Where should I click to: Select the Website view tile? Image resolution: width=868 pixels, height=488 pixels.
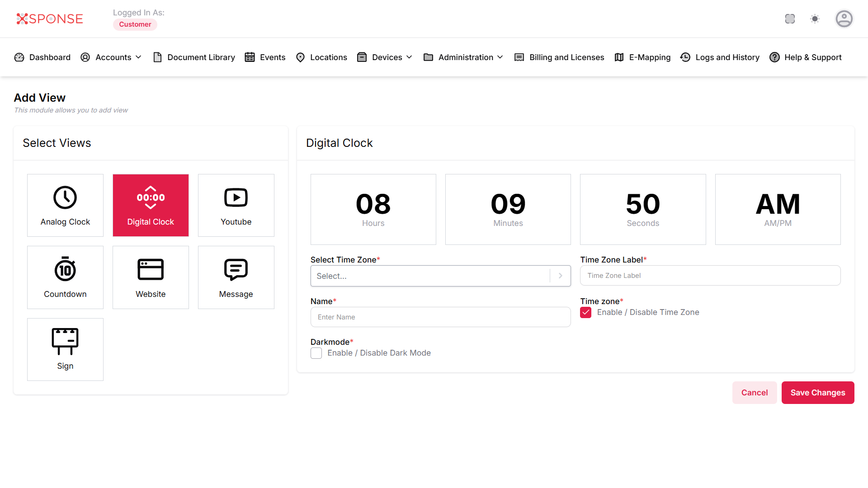click(x=151, y=277)
